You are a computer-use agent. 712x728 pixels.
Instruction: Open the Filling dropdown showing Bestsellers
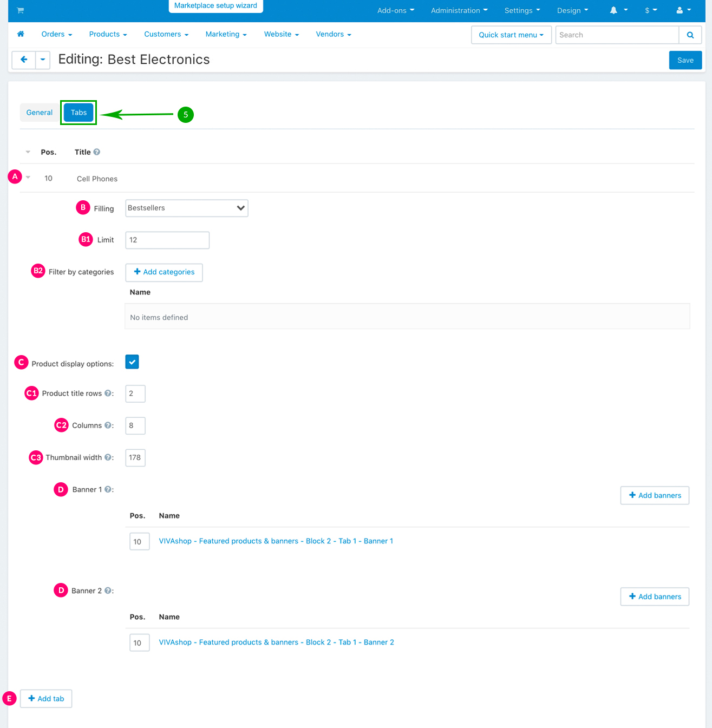click(x=186, y=208)
